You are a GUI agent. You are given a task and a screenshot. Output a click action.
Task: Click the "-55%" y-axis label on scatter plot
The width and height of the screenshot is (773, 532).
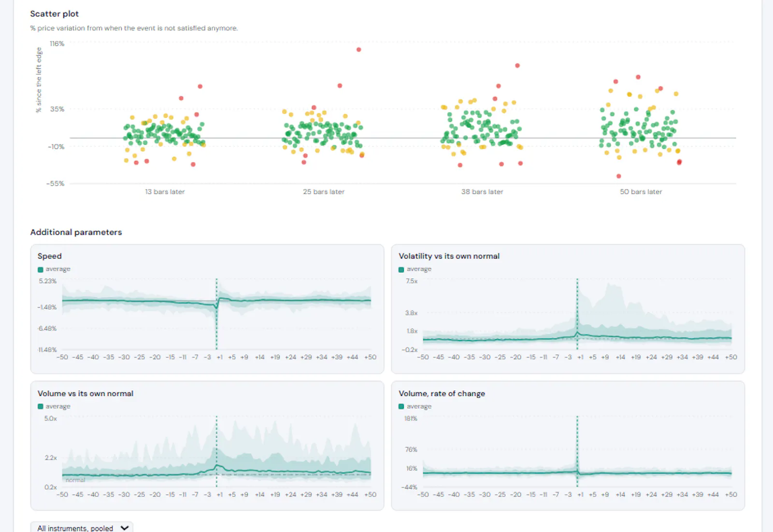click(55, 184)
